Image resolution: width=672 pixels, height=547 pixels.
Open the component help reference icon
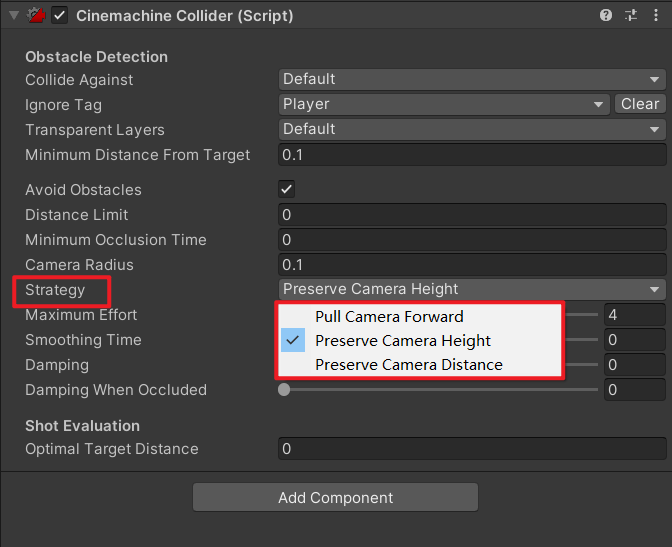606,15
